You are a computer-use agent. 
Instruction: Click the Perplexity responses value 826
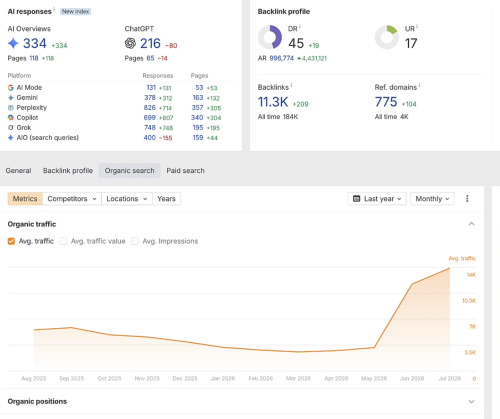click(x=150, y=108)
